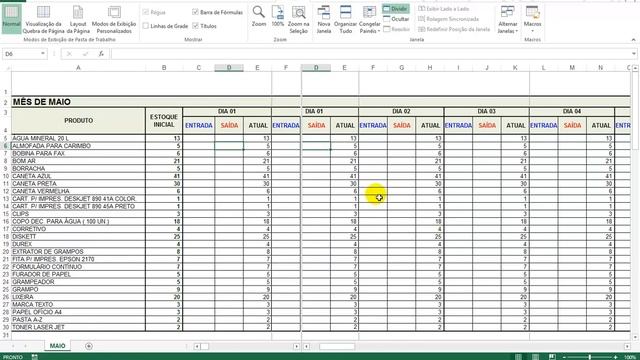Switch to Normal workbook view

click(x=11, y=18)
